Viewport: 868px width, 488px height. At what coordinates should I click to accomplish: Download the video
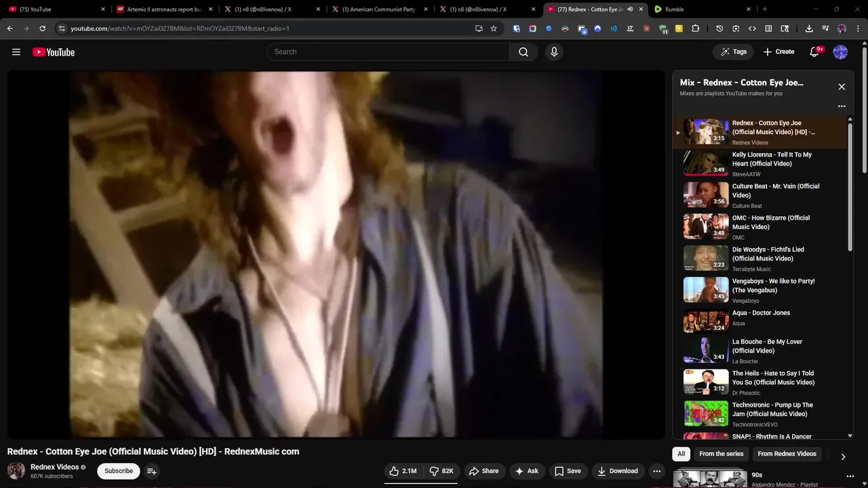click(618, 471)
